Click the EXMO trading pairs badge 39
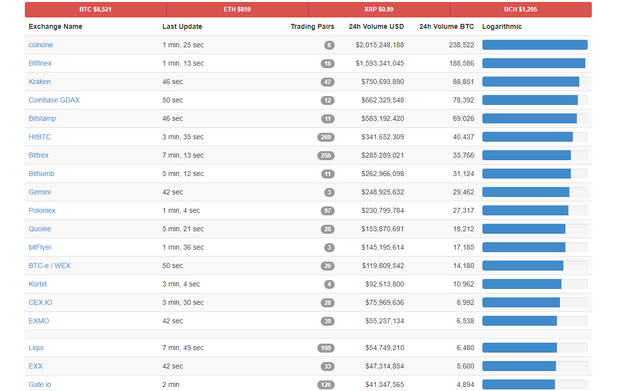 click(328, 321)
